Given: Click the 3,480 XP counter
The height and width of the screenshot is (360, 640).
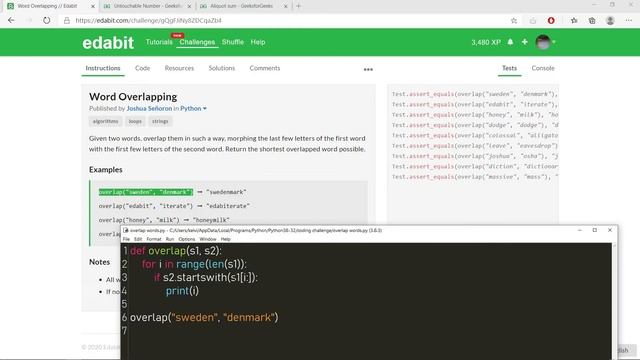Looking at the screenshot, I should tap(486, 42).
